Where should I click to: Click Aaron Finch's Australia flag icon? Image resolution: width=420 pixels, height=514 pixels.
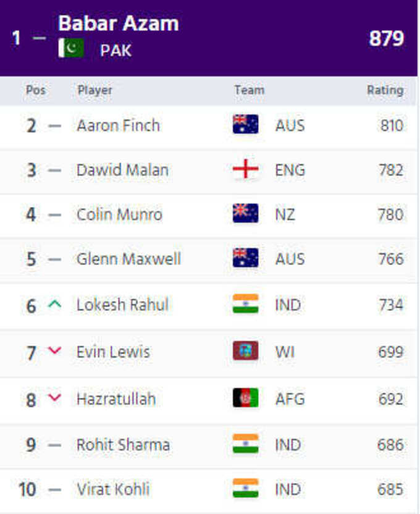[245, 124]
